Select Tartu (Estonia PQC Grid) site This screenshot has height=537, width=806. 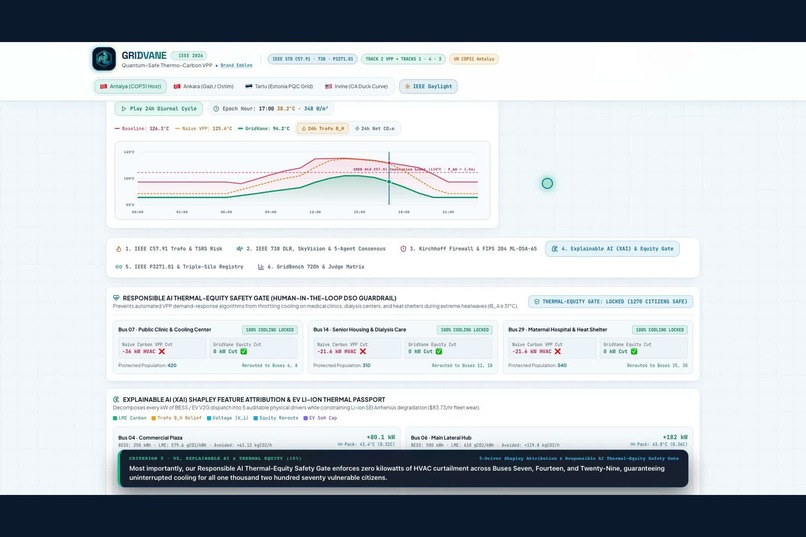279,86
